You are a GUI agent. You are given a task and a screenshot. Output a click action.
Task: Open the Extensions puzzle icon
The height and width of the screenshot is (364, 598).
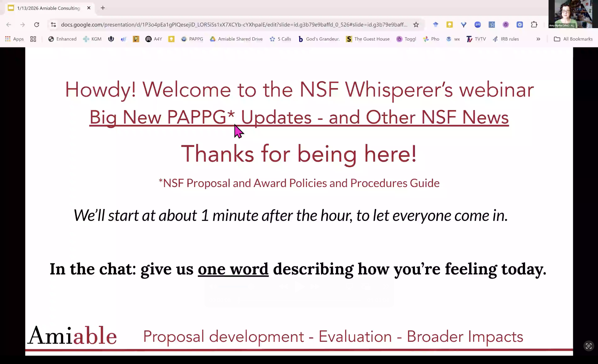[x=534, y=24]
